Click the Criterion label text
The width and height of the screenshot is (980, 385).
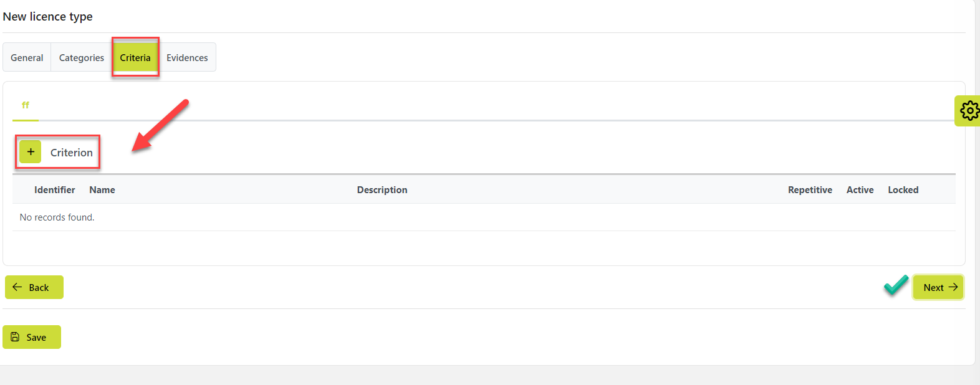(x=72, y=153)
